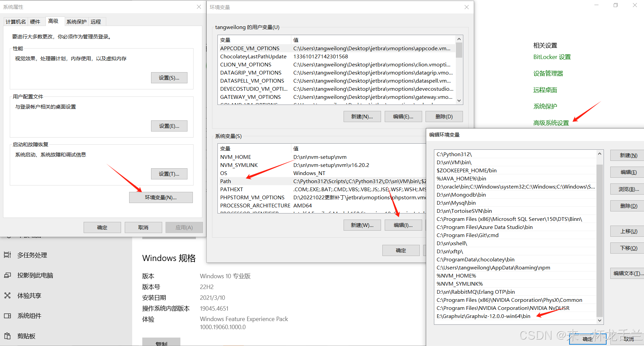Click 编辑(I)... for system variables
This screenshot has width=644, height=346.
403,225
